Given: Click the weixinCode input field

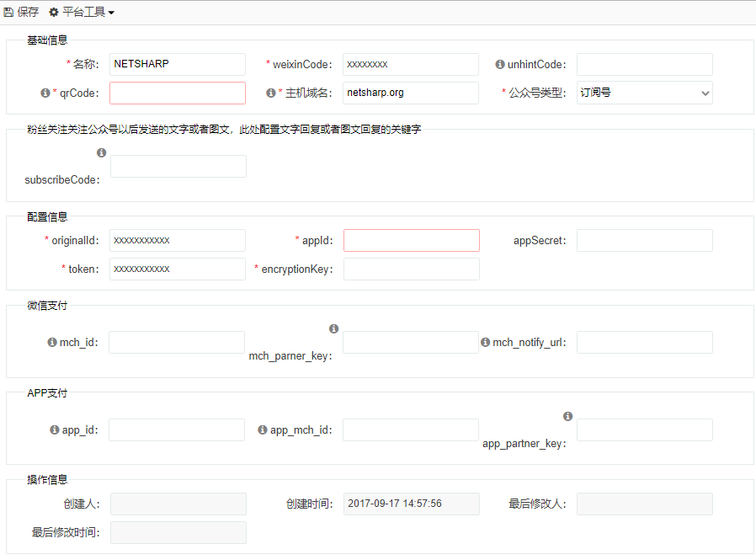Looking at the screenshot, I should tap(411, 64).
